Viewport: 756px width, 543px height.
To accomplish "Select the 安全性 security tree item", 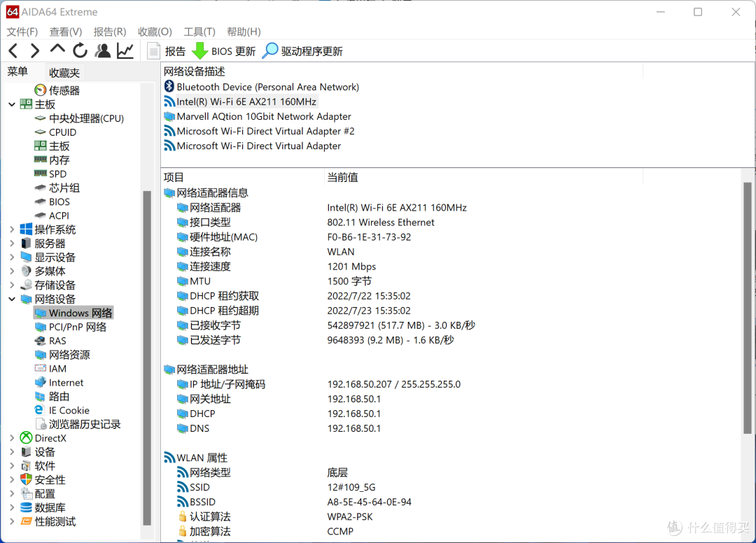I will coord(43,480).
